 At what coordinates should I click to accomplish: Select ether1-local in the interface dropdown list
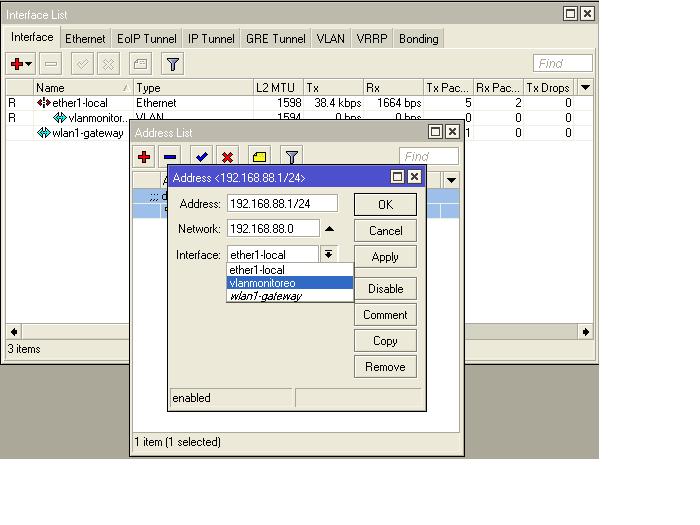tap(290, 270)
